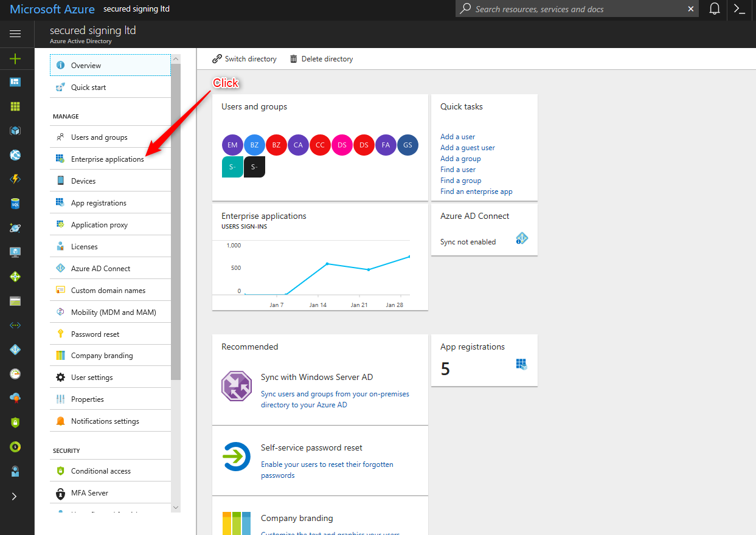Toggle the hamburger menu in the sidebar
The width and height of the screenshot is (756, 535).
point(15,34)
